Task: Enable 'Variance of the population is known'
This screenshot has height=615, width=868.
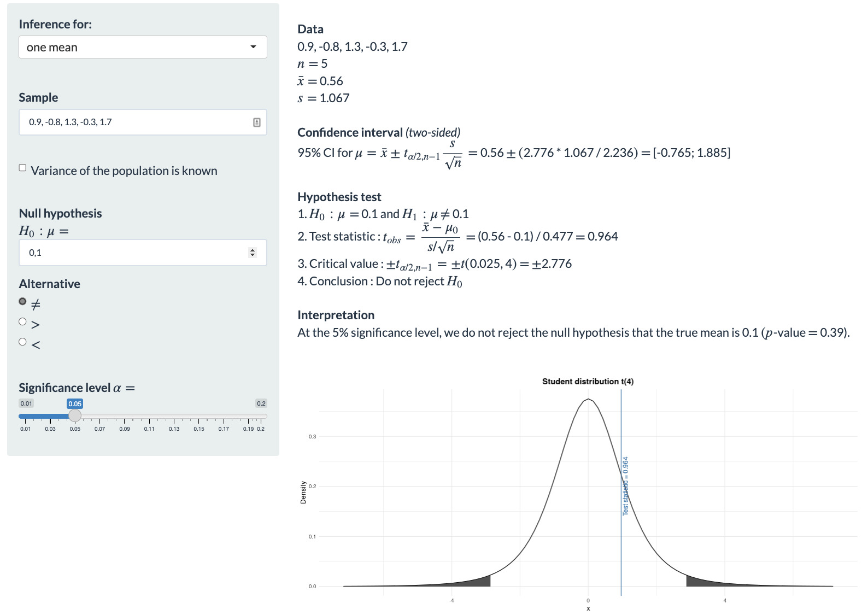Action: click(x=22, y=168)
